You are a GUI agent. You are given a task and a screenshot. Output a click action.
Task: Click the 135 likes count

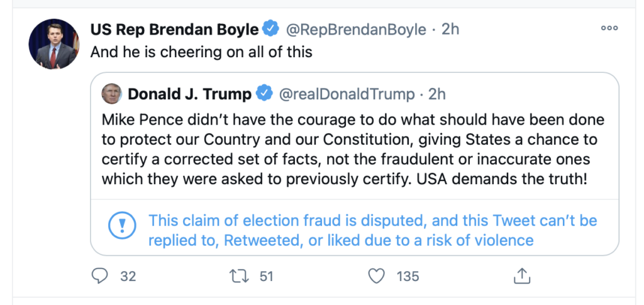point(407,276)
